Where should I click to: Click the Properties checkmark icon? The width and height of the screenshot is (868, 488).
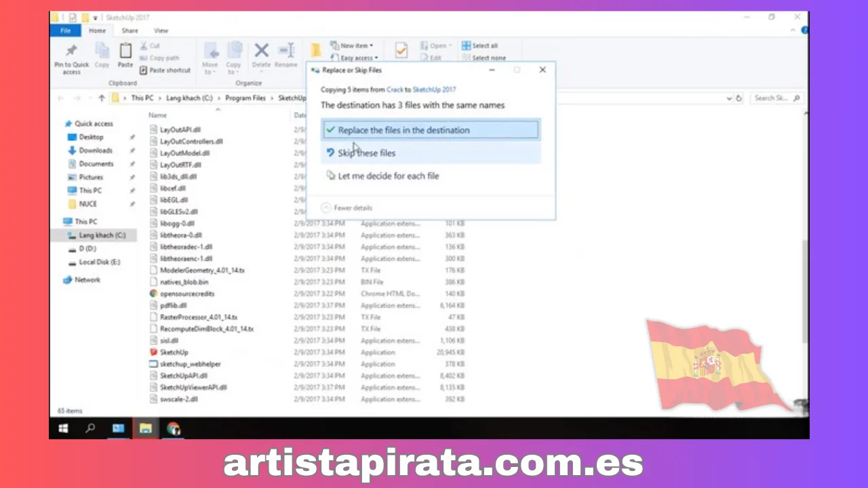[401, 51]
